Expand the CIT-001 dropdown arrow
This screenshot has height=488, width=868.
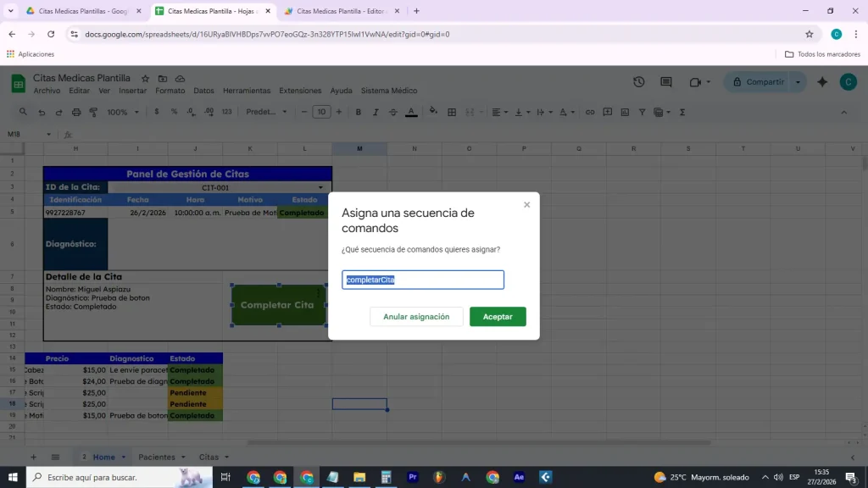tap(320, 187)
